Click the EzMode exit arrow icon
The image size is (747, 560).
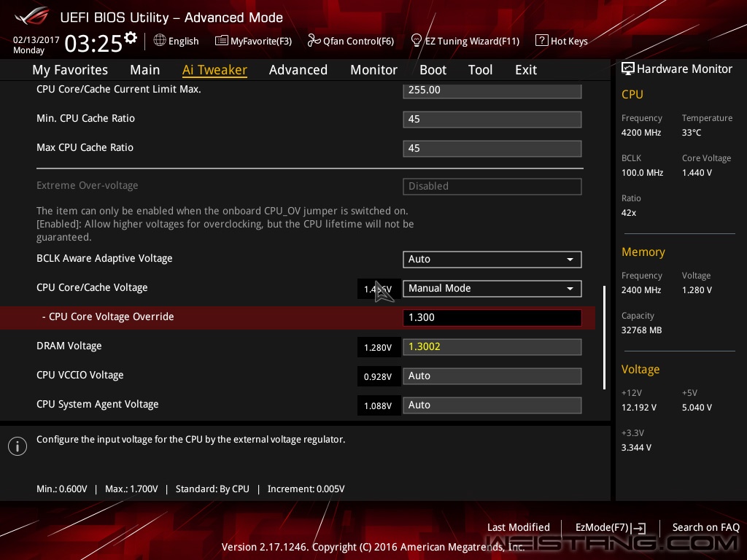tap(639, 528)
